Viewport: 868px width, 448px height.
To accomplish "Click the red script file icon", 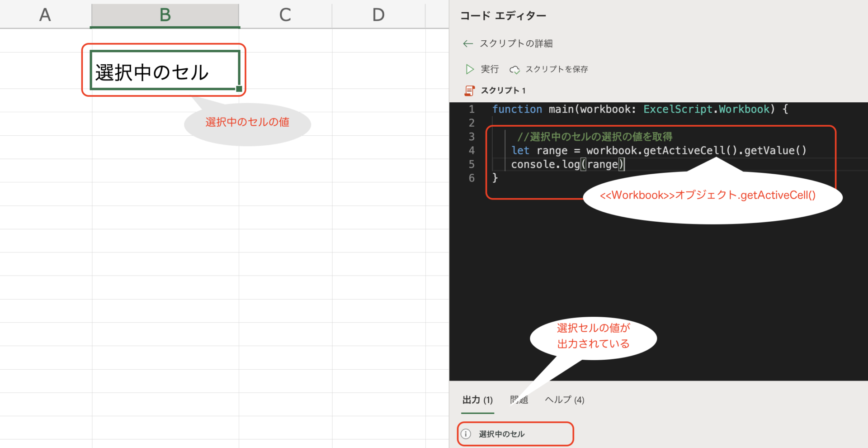I will [x=470, y=91].
